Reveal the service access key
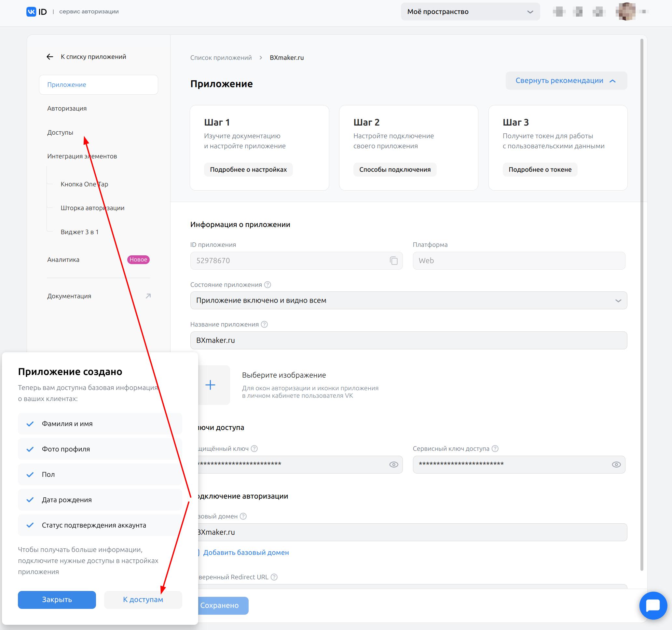 pyautogui.click(x=616, y=464)
